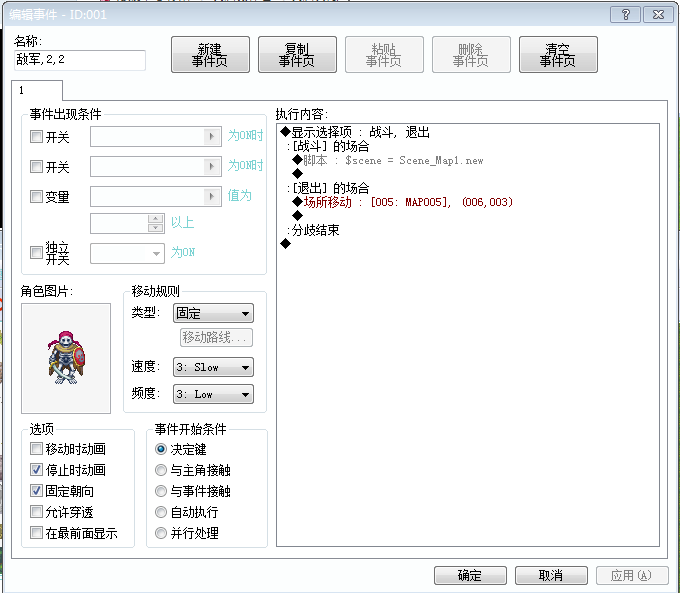Click the 取消 button
The height and width of the screenshot is (593, 680).
(551, 575)
